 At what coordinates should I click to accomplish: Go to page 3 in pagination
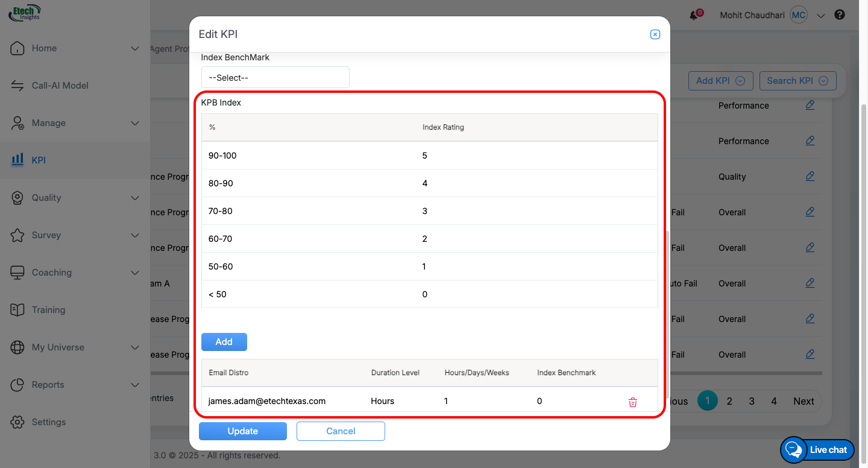(751, 401)
